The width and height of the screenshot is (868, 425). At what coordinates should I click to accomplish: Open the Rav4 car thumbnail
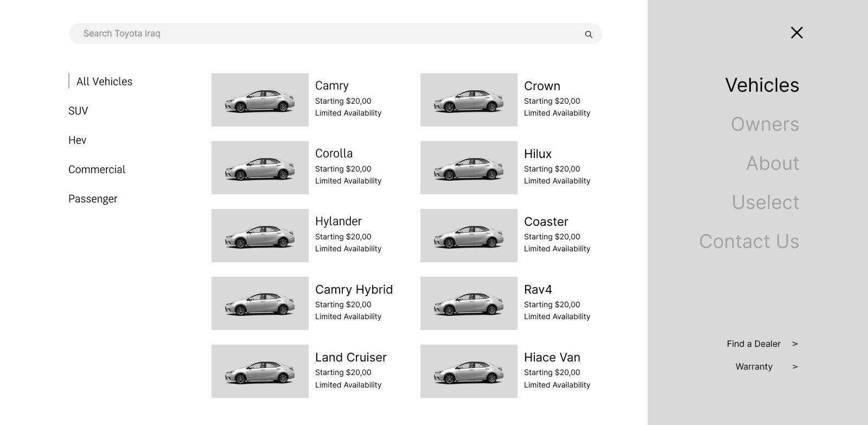pyautogui.click(x=469, y=303)
